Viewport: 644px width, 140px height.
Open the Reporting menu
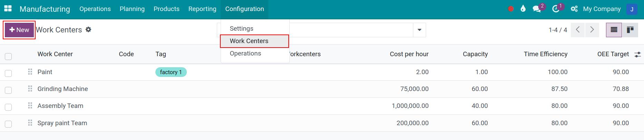(x=202, y=9)
